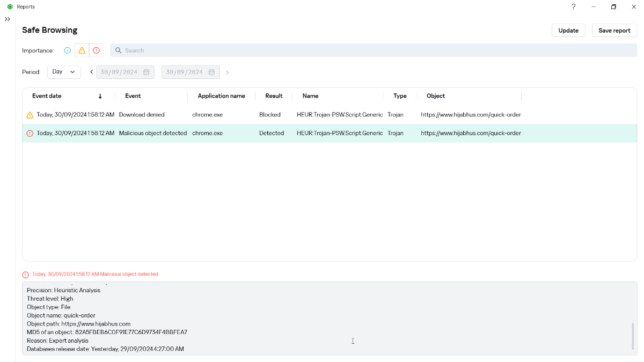Viewport: 644px width, 362px height.
Task: Toggle the warning importance filter
Action: point(82,50)
